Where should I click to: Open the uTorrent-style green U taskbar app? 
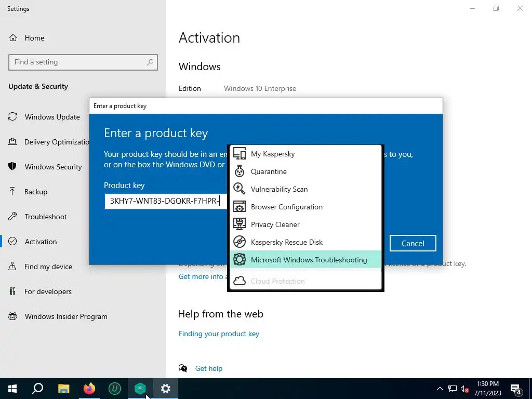click(115, 389)
